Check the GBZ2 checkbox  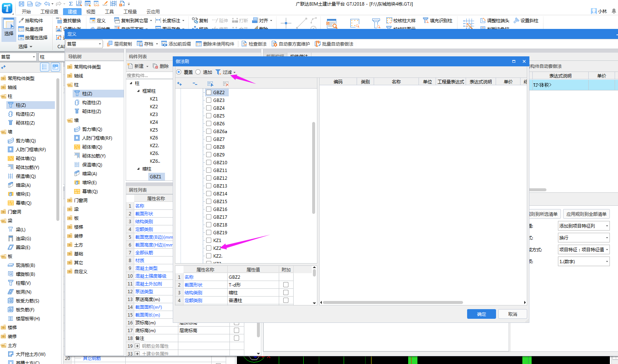(x=209, y=92)
